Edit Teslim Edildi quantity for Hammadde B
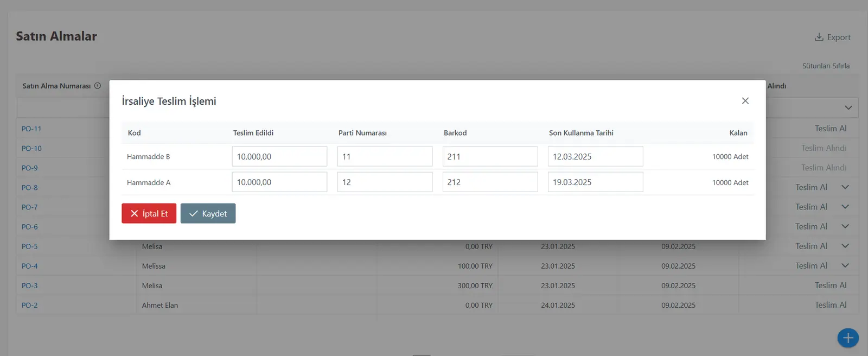This screenshot has width=868, height=356. 279,156
